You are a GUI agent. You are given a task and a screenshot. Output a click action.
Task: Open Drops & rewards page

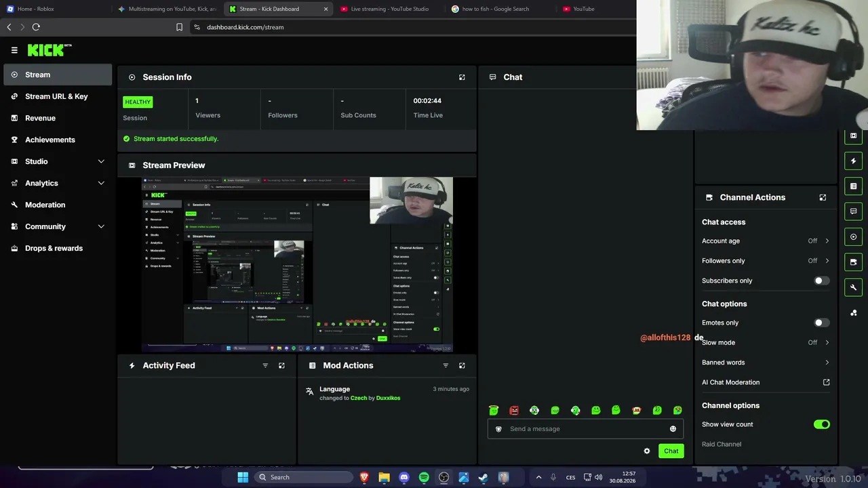click(x=58, y=248)
